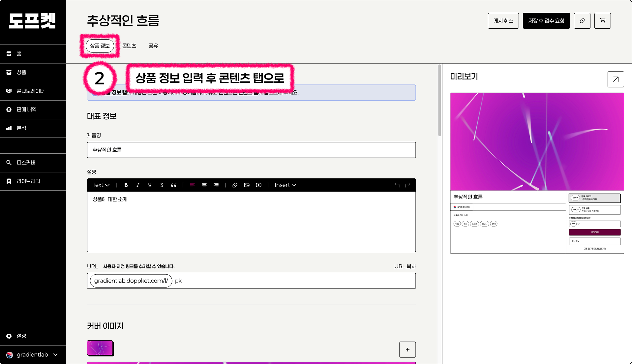The height and width of the screenshot is (364, 632).
Task: Apply strikethrough text formatting
Action: pyautogui.click(x=162, y=185)
